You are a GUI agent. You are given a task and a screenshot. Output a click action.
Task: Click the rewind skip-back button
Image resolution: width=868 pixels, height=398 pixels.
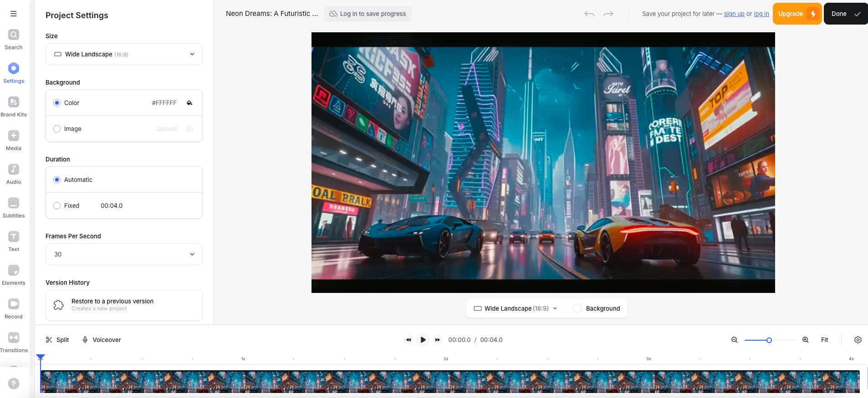[x=408, y=340]
